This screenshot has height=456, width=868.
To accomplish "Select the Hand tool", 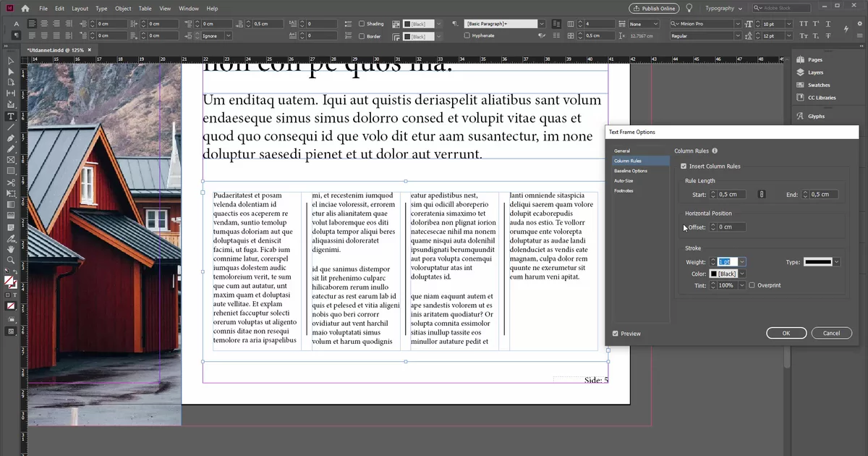I will 11,248.
